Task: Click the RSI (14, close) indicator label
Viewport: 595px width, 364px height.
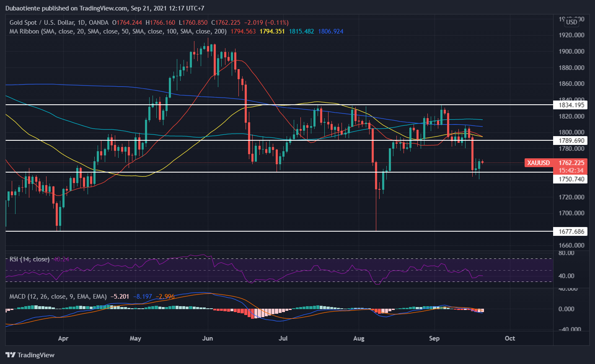Action: pyautogui.click(x=29, y=259)
